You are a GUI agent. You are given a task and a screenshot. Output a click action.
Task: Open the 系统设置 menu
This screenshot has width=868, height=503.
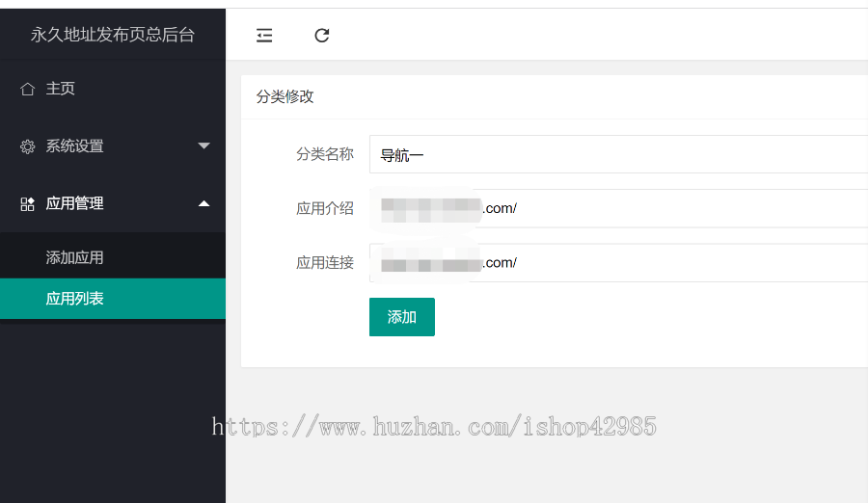point(113,146)
